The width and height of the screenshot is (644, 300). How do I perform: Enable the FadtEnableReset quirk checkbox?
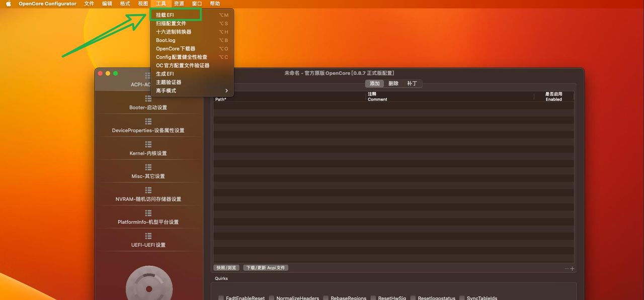tap(221, 298)
